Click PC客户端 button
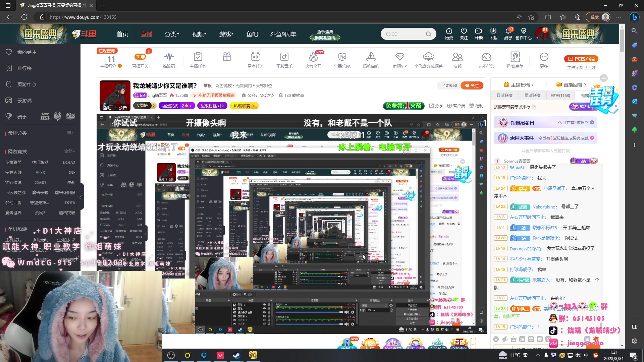 [x=581, y=59]
